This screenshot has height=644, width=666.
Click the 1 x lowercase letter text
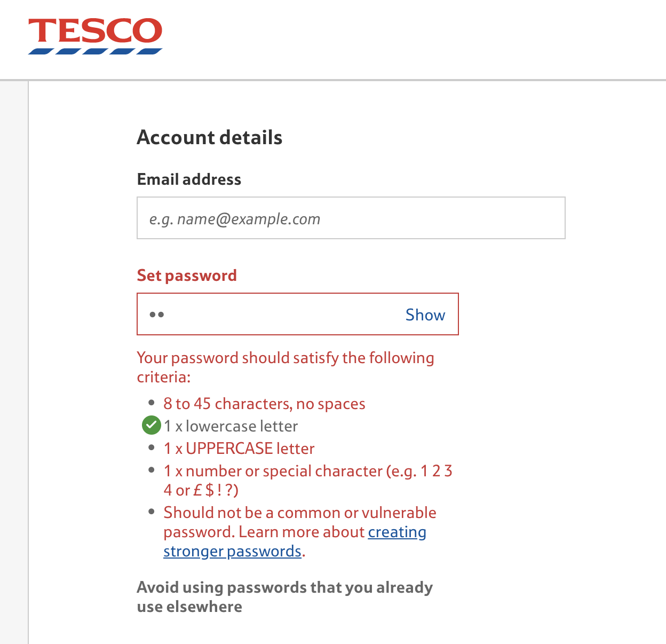(231, 426)
